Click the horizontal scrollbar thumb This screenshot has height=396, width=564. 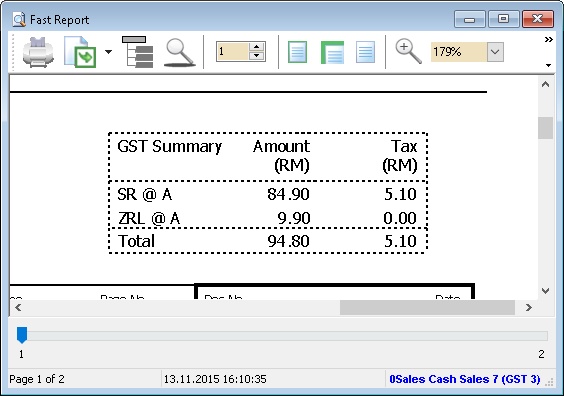427,308
